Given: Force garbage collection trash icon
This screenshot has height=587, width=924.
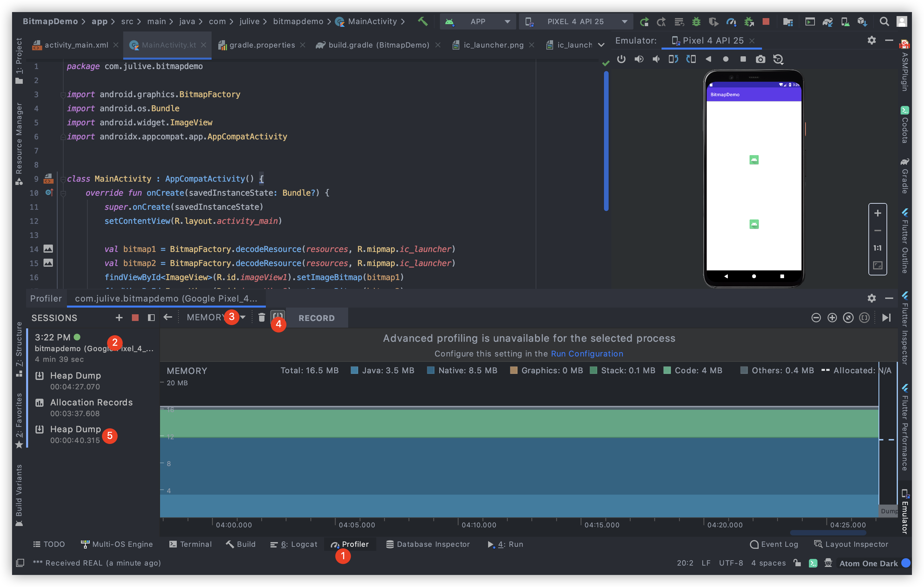Looking at the screenshot, I should [262, 318].
